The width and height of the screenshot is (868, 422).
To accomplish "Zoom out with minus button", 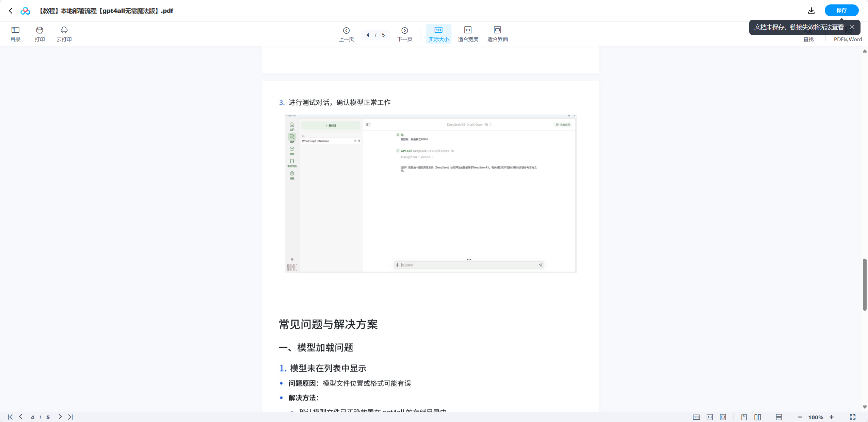I will (800, 417).
